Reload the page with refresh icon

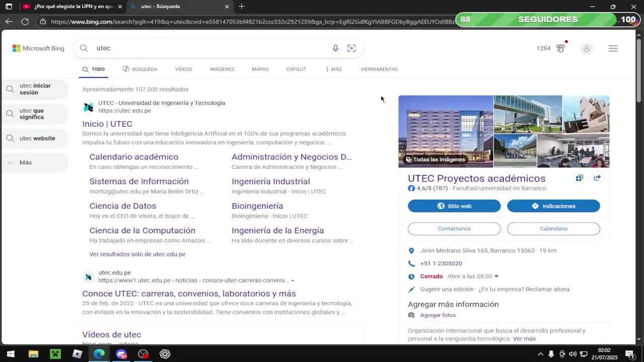tap(25, 22)
